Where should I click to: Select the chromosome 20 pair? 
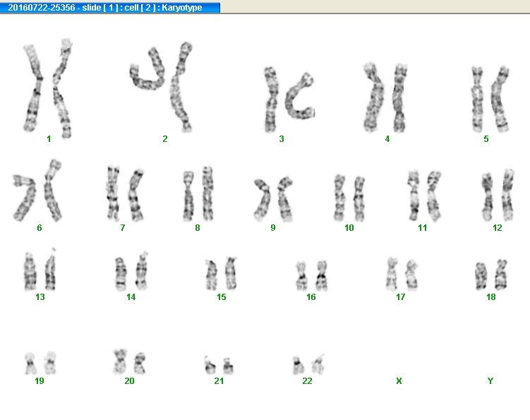click(129, 362)
